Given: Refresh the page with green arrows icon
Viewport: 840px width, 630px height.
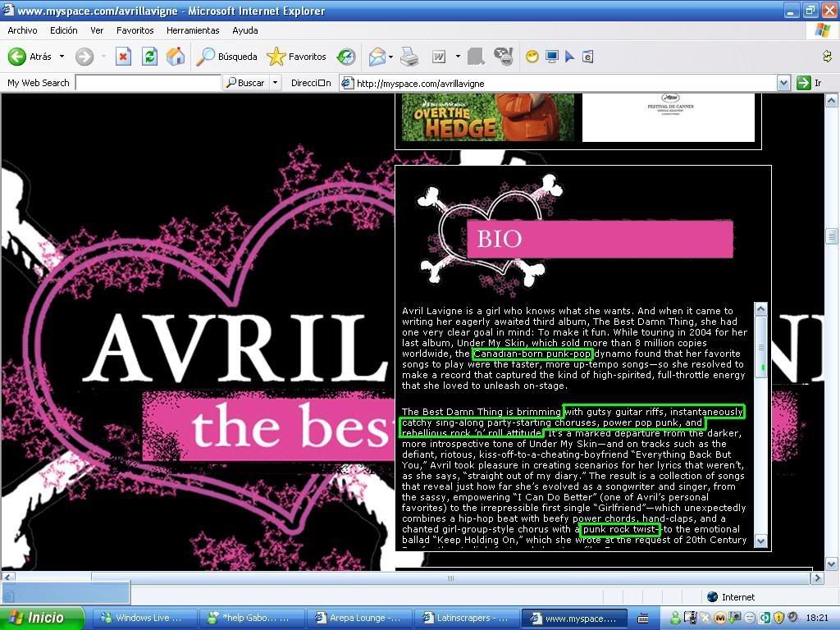Looking at the screenshot, I should [x=149, y=57].
